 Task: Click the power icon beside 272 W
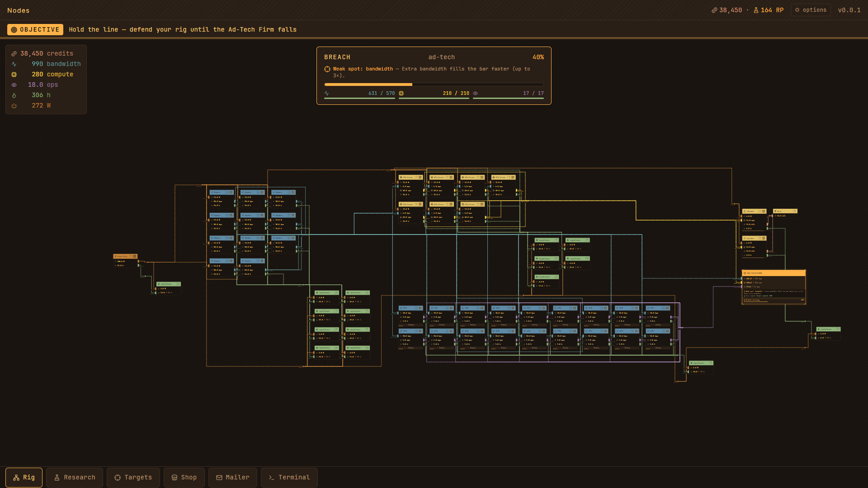tap(14, 106)
